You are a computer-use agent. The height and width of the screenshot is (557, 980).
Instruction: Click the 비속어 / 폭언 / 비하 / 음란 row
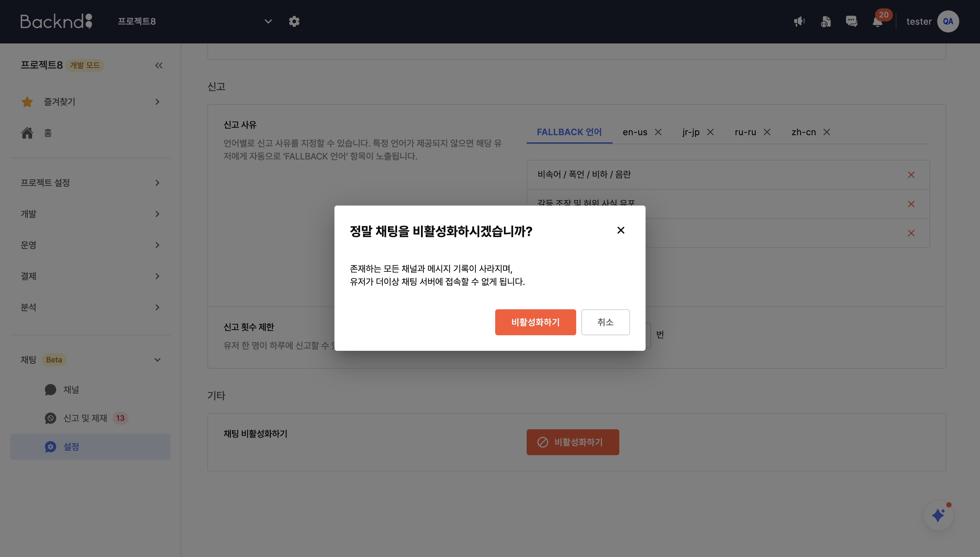tap(728, 175)
